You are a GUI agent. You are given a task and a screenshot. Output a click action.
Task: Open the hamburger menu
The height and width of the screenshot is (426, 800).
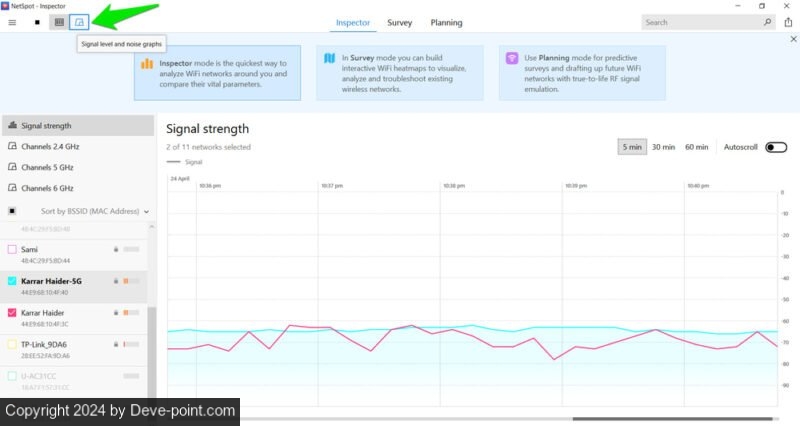tap(12, 21)
